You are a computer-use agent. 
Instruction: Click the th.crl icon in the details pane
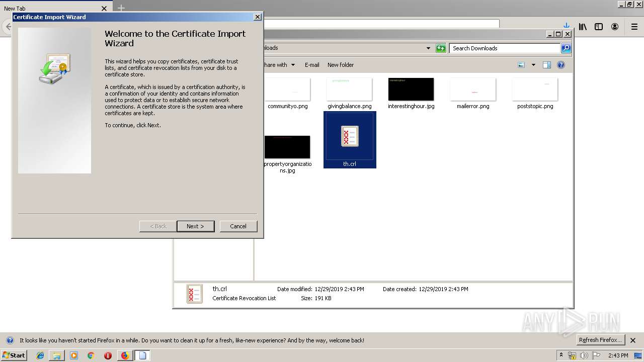[194, 294]
